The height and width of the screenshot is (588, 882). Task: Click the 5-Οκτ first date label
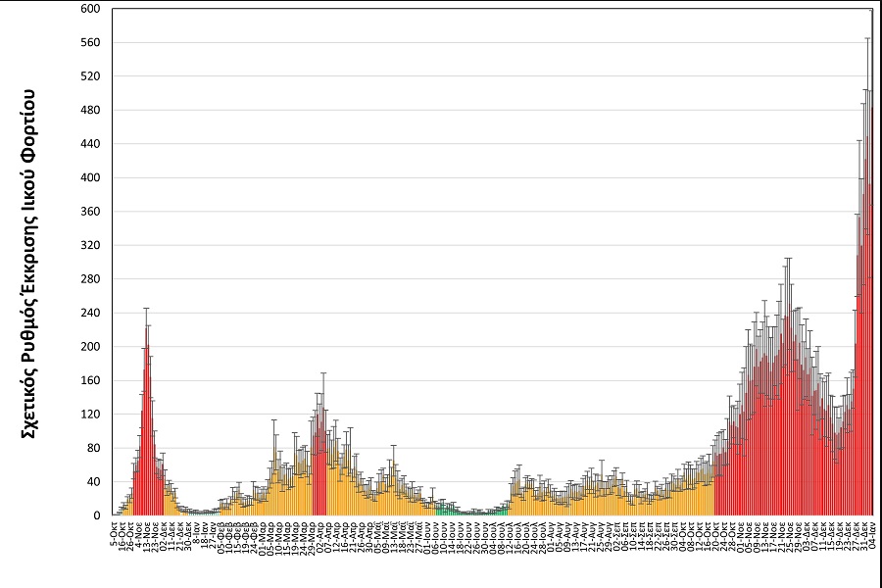pyautogui.click(x=114, y=531)
